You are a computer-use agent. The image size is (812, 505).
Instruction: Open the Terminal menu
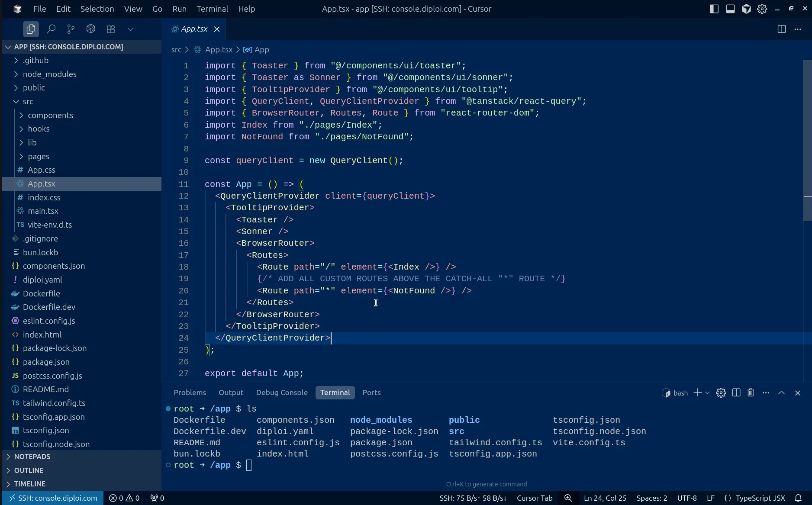click(x=212, y=9)
